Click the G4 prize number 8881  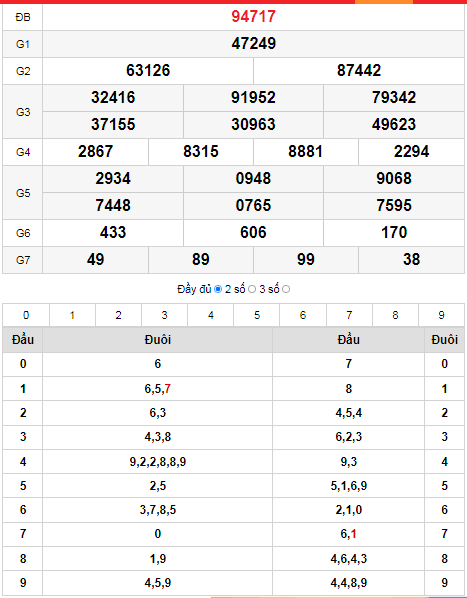pos(306,152)
